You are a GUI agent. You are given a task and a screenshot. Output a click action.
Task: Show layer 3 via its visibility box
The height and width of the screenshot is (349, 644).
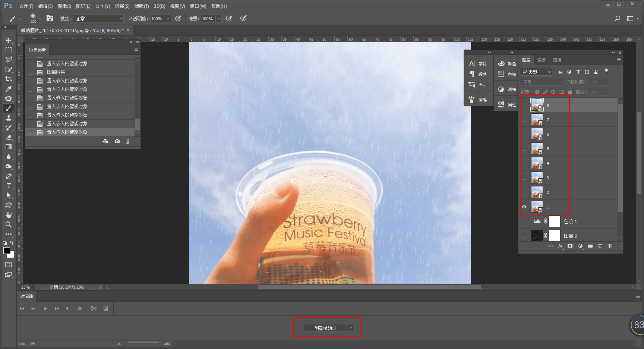[x=524, y=178]
